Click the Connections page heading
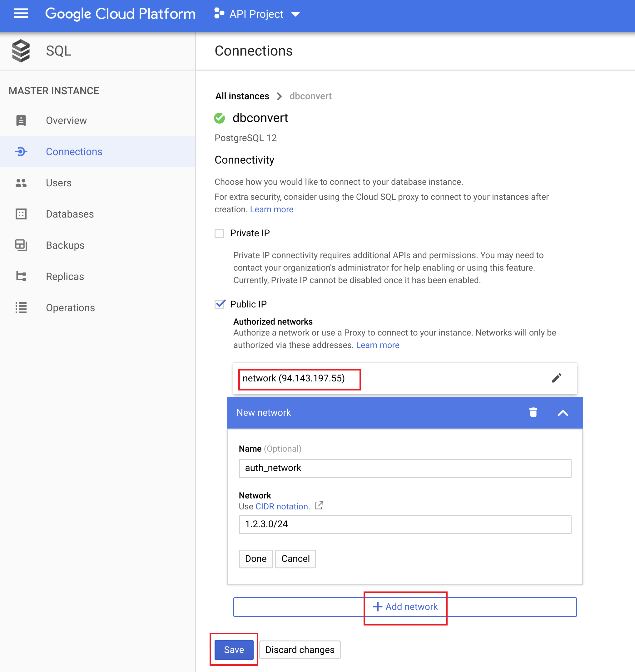The image size is (635, 672). (254, 51)
